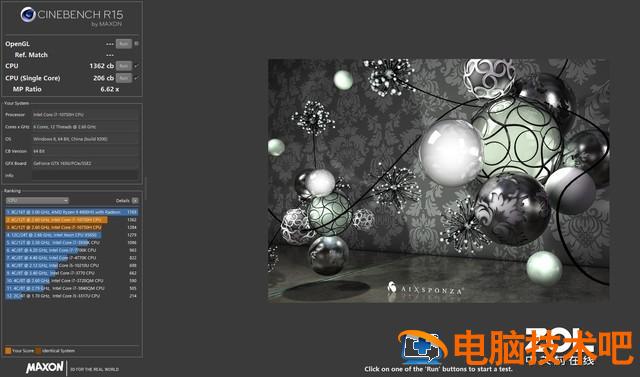Open the Ranking type dropdown
640x377 pixels.
(x=37, y=201)
